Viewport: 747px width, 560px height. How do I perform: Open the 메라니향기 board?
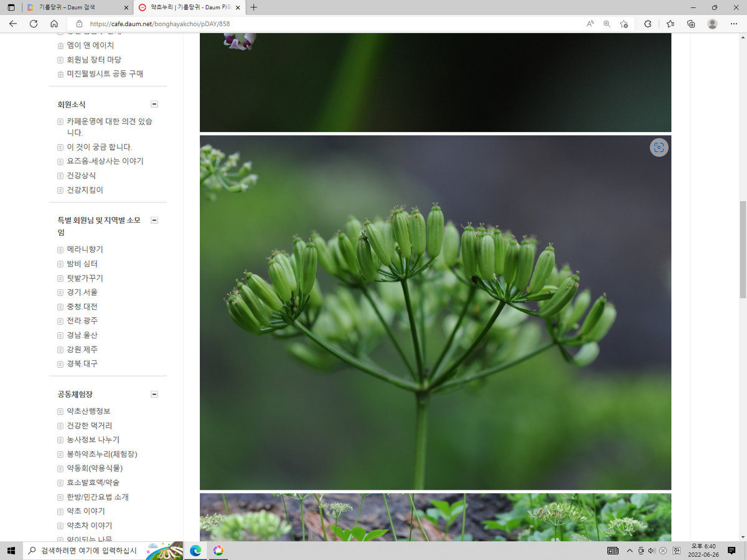[85, 250]
